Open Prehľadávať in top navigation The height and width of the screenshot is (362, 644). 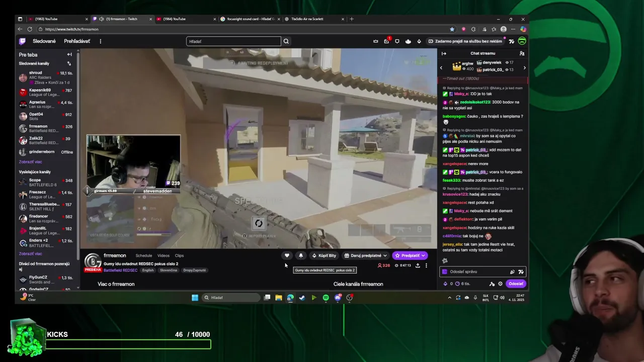(77, 41)
